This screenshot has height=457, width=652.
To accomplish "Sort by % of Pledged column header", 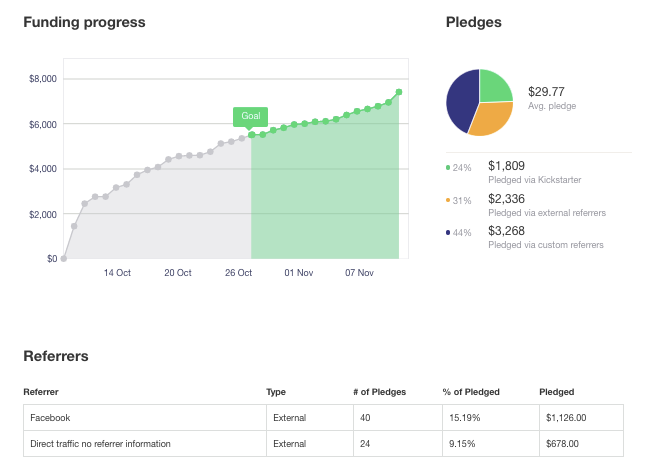I will point(471,392).
